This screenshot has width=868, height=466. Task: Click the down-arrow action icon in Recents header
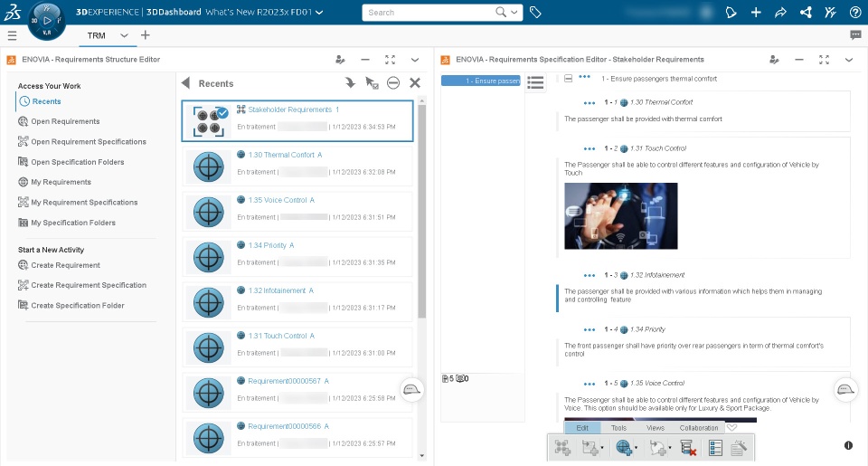350,83
